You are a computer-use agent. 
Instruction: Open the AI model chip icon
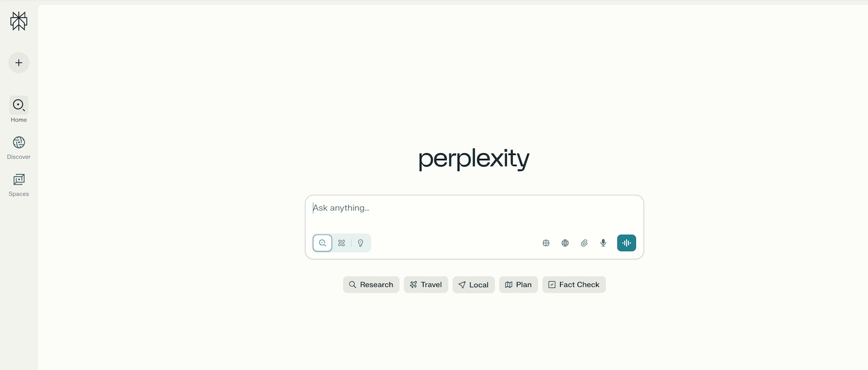(x=546, y=243)
